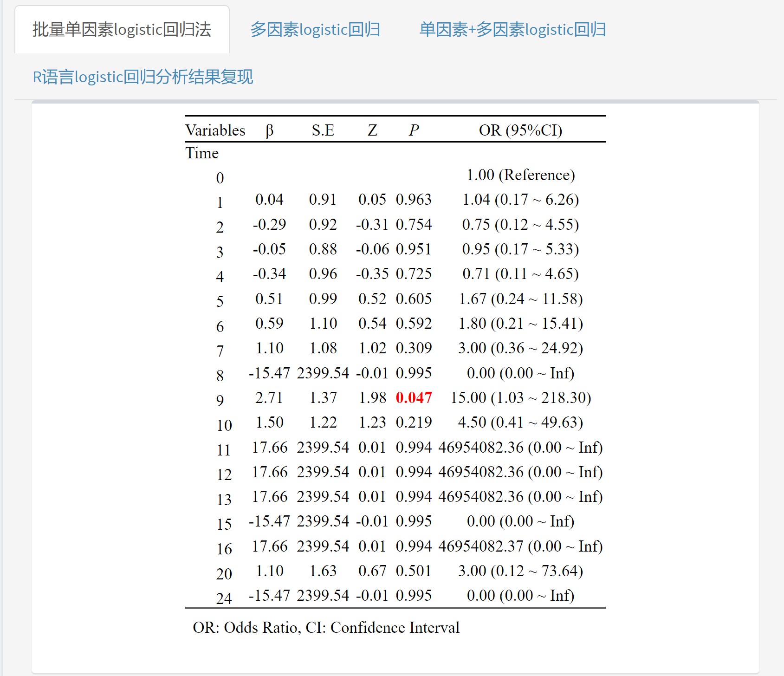The height and width of the screenshot is (676, 784).
Task: Click the S.E column header
Action: (323, 130)
